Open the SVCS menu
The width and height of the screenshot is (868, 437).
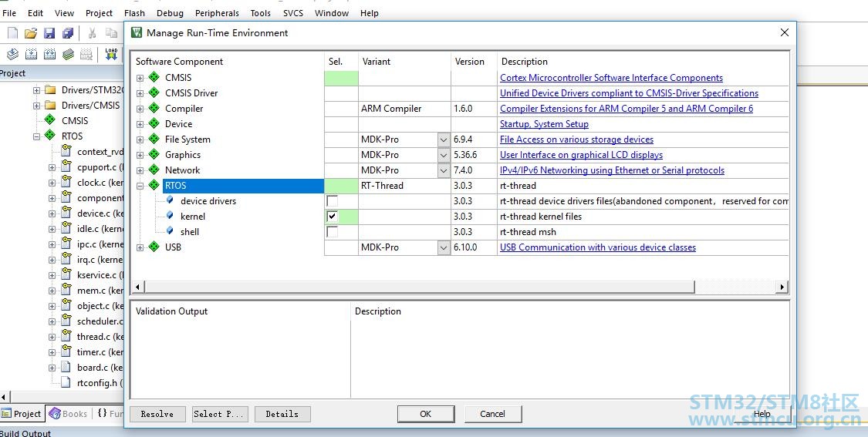293,13
